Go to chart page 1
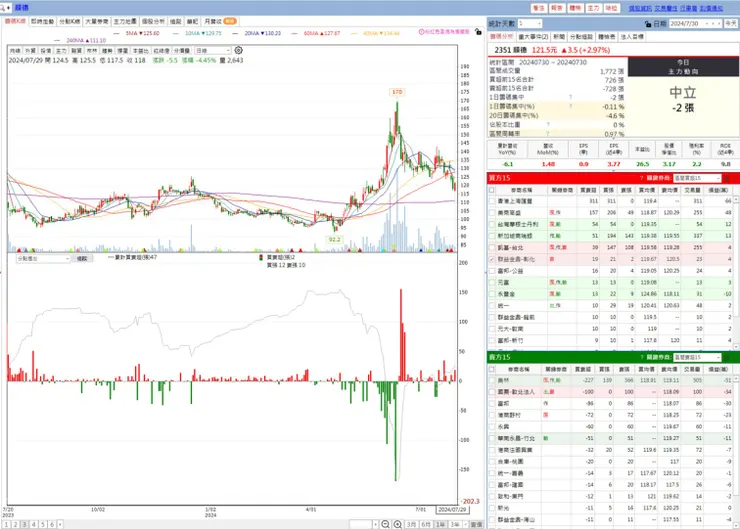The image size is (740, 529). coord(6,524)
